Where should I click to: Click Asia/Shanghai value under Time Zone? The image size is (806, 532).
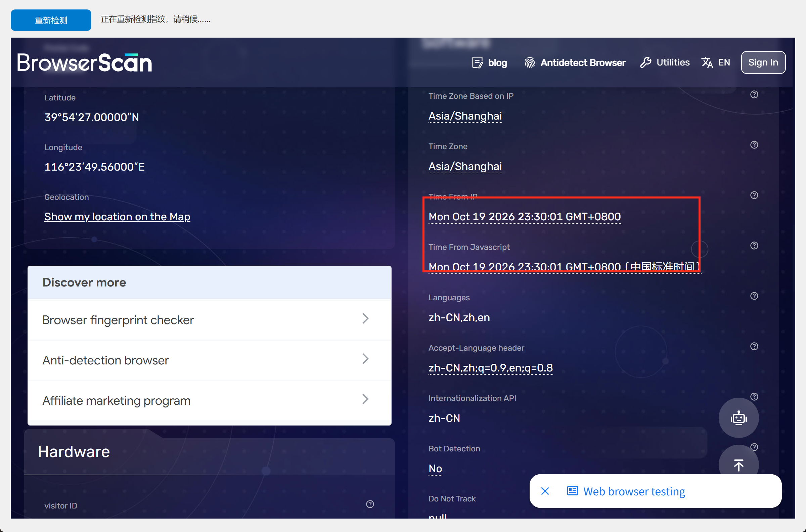pyautogui.click(x=465, y=166)
